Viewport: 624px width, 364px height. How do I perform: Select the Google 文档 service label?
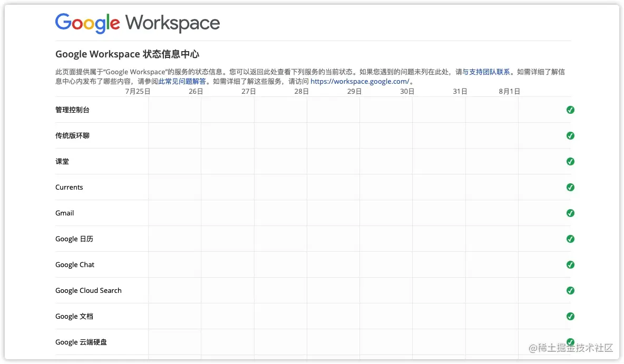pyautogui.click(x=74, y=317)
